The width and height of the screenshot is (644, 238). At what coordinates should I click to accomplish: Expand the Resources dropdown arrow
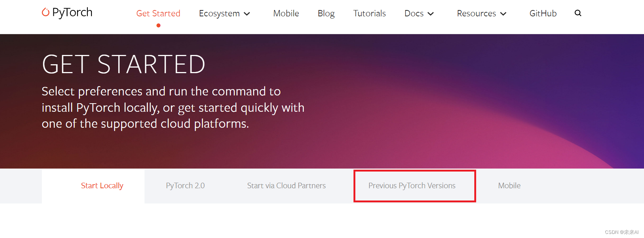pos(503,14)
